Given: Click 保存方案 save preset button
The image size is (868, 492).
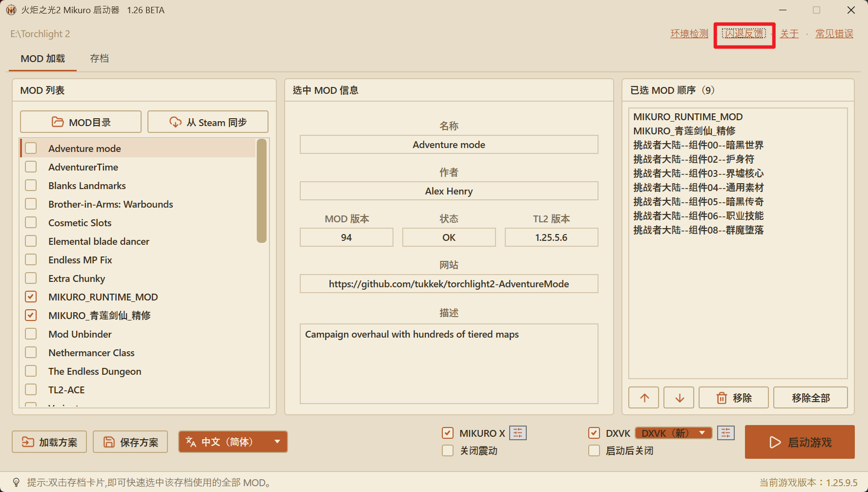Looking at the screenshot, I should (130, 442).
